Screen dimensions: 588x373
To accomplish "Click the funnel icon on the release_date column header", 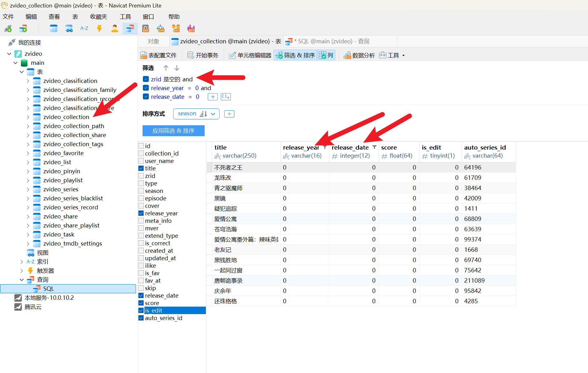I will coord(374,147).
